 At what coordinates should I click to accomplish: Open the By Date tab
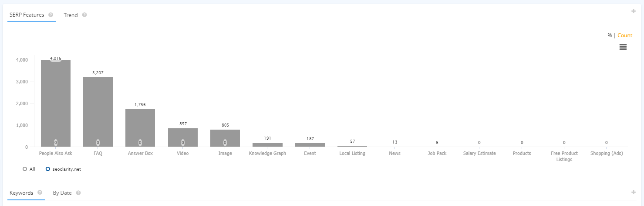(62, 192)
